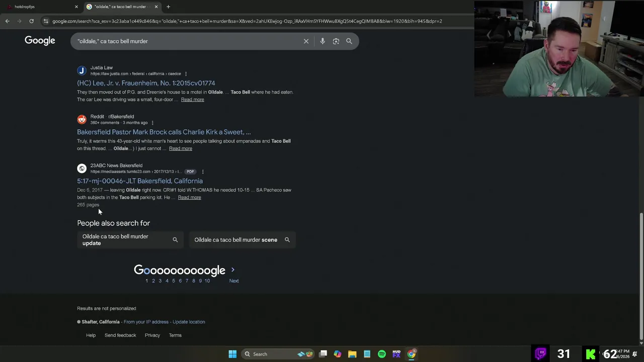Image resolution: width=644 pixels, height=362 pixels.
Task: Click the Reddit r/Bakersfield source name
Action: pos(112,117)
